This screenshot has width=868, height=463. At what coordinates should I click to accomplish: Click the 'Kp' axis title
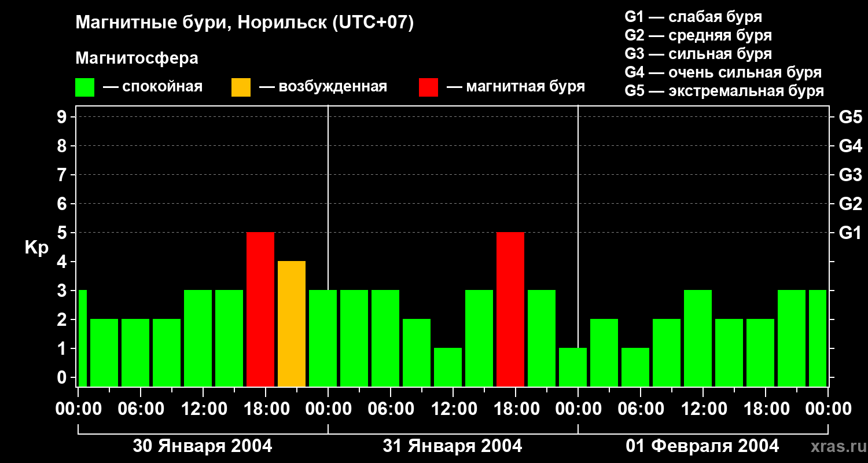click(36, 248)
